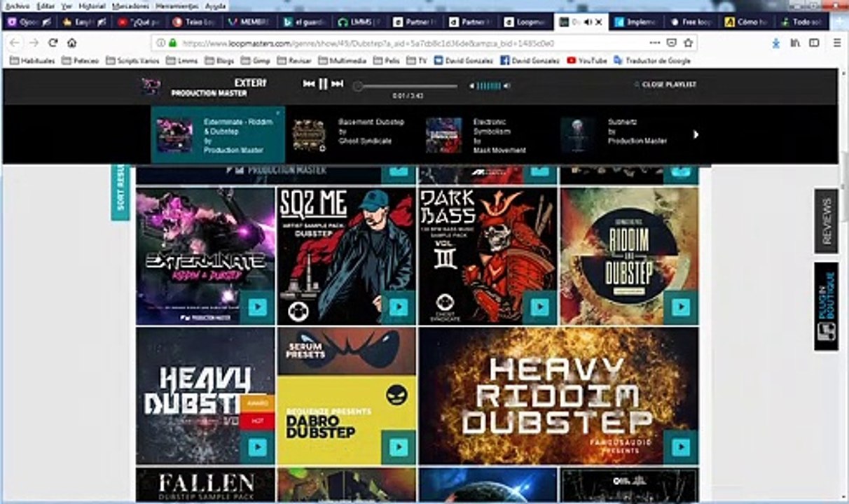849x504 pixels.
Task: Open the Ver menu
Action: pyautogui.click(x=67, y=5)
